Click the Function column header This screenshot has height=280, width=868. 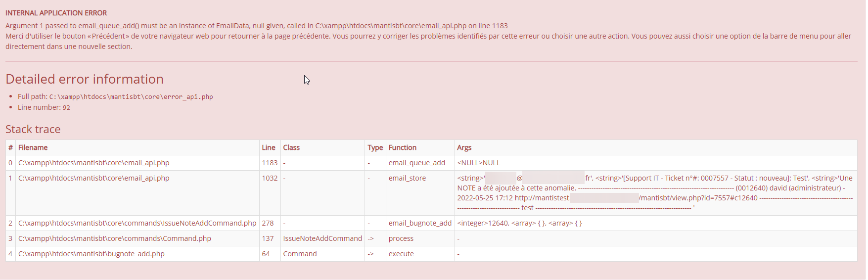[x=403, y=147]
